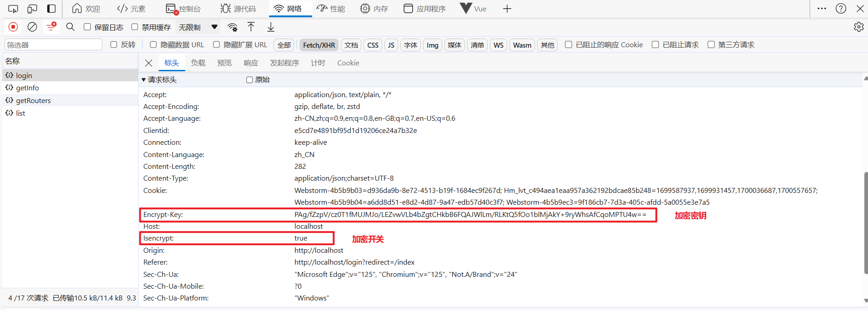This screenshot has height=310, width=868.
Task: Filter requests by Img
Action: pos(432,45)
